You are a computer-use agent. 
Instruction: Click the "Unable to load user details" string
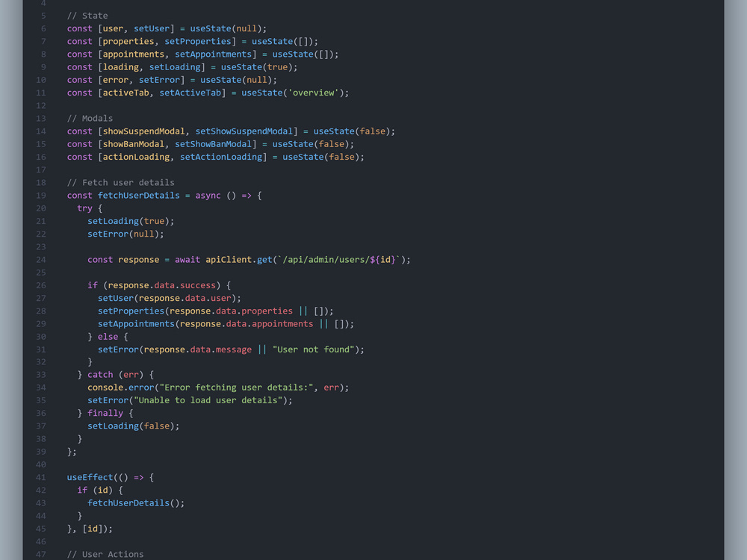tap(208, 401)
